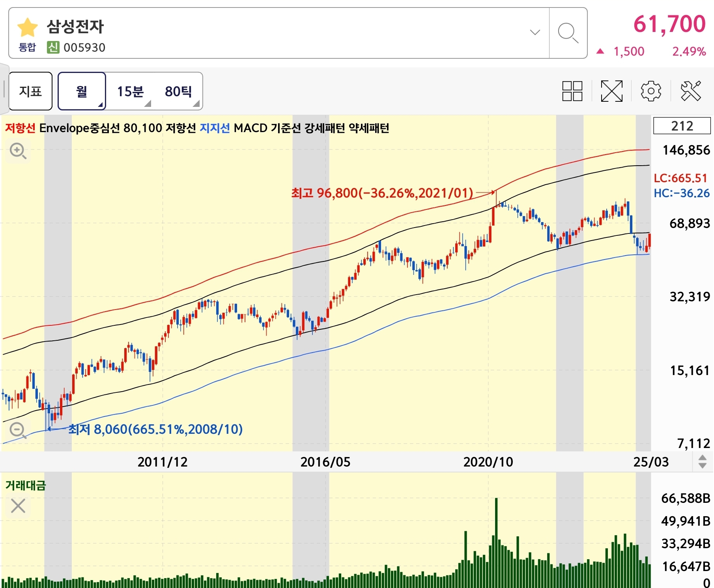Click the 212 candle count box
This screenshot has width=714, height=588.
682,126
